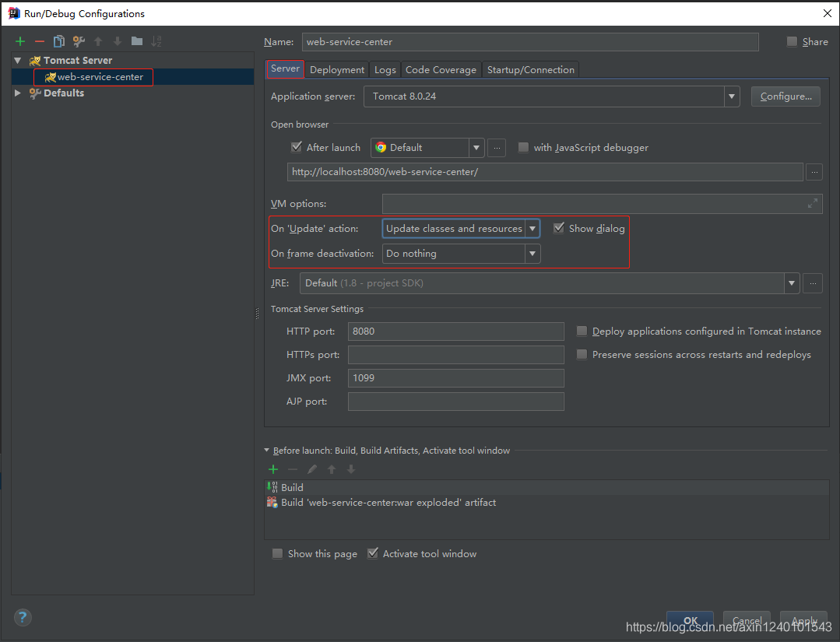Click the OK button
Viewport: 840px width, 642px height.
(690, 620)
